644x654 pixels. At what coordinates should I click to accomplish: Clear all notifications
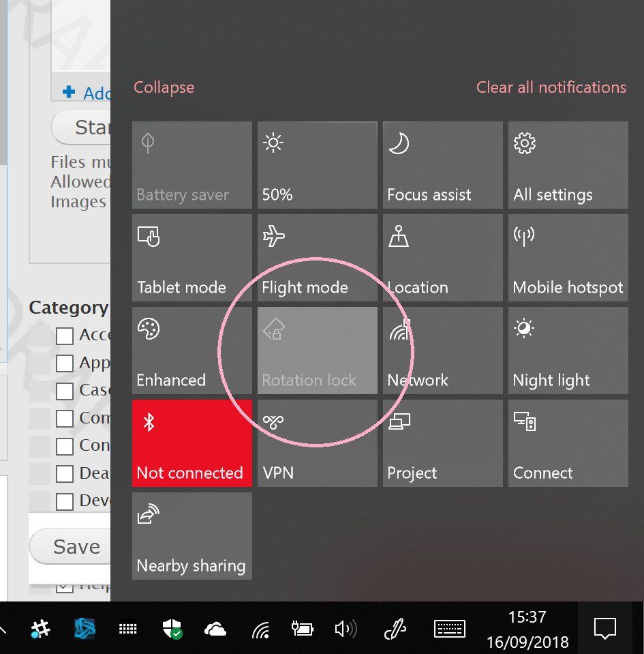pyautogui.click(x=551, y=87)
